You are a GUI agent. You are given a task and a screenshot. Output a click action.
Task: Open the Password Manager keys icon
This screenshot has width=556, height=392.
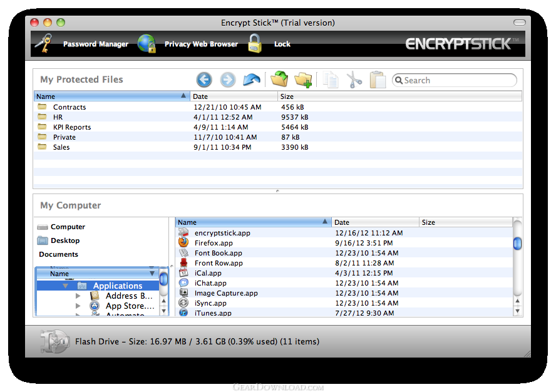pyautogui.click(x=44, y=43)
